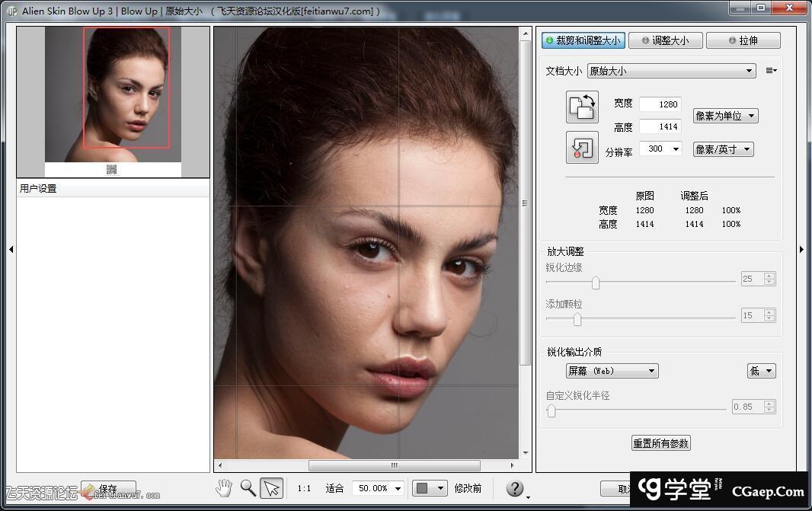Expand the 屏幕 (Web) output medium dropdown

(612, 371)
